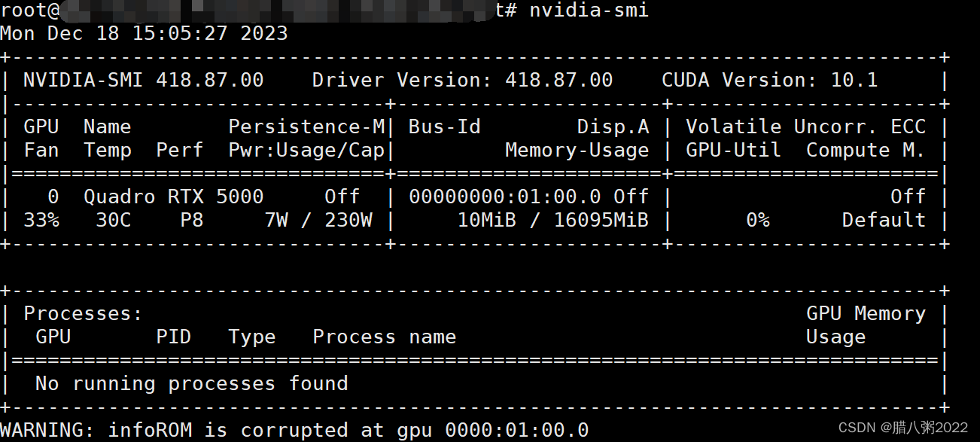Click the typed nvidia-smi command
980x442 pixels.
(x=589, y=11)
